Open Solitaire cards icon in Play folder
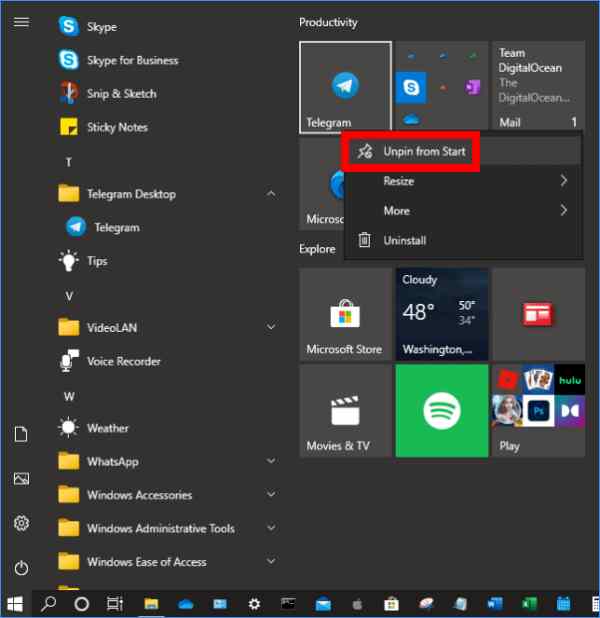This screenshot has width=600, height=618. (x=539, y=380)
